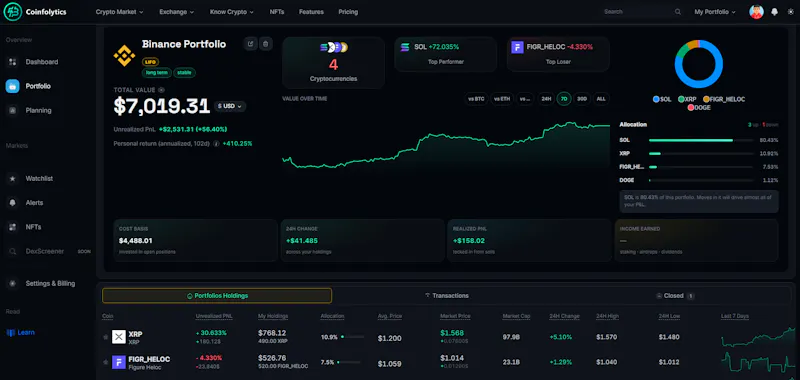Open the Top Performer SOL card

(x=445, y=54)
